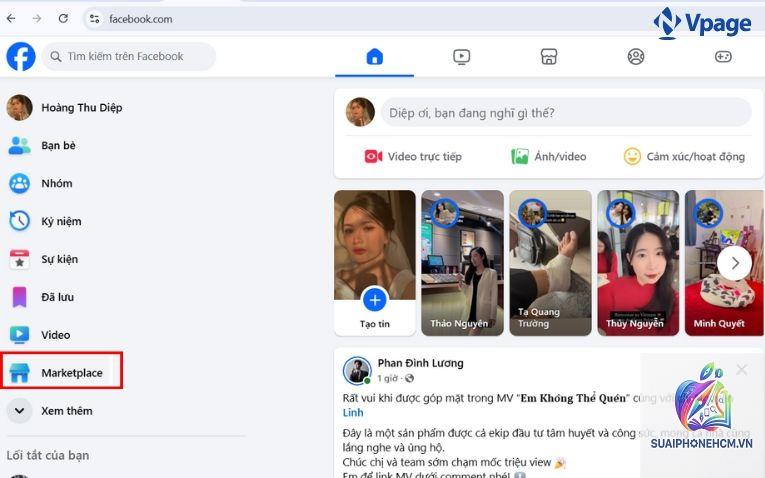Click the Đã lưu label

coord(58,297)
